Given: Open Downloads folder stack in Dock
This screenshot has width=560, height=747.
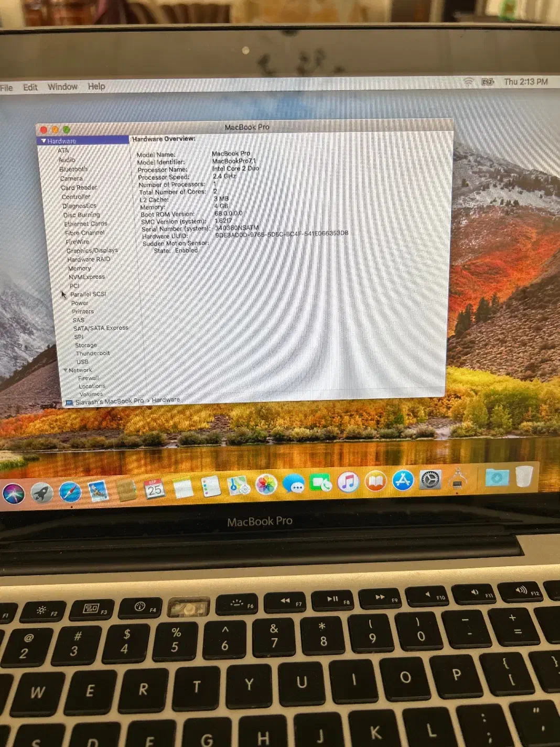Looking at the screenshot, I should (x=497, y=477).
